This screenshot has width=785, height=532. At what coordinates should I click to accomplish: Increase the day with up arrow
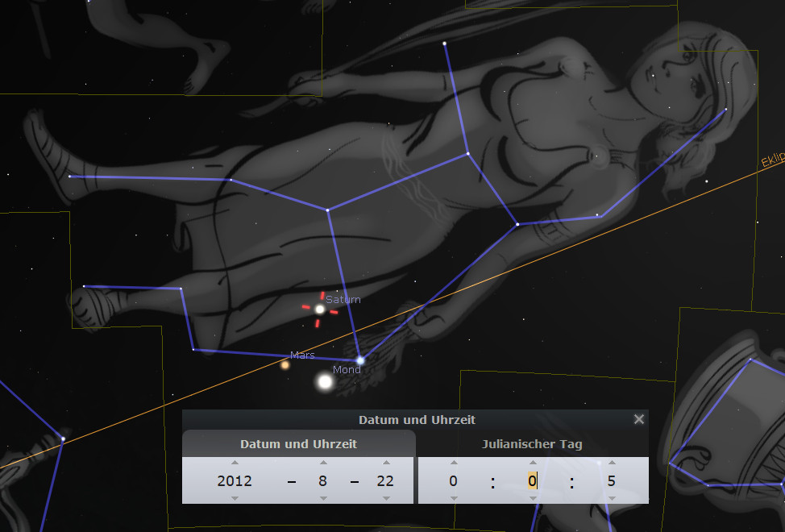click(x=386, y=463)
